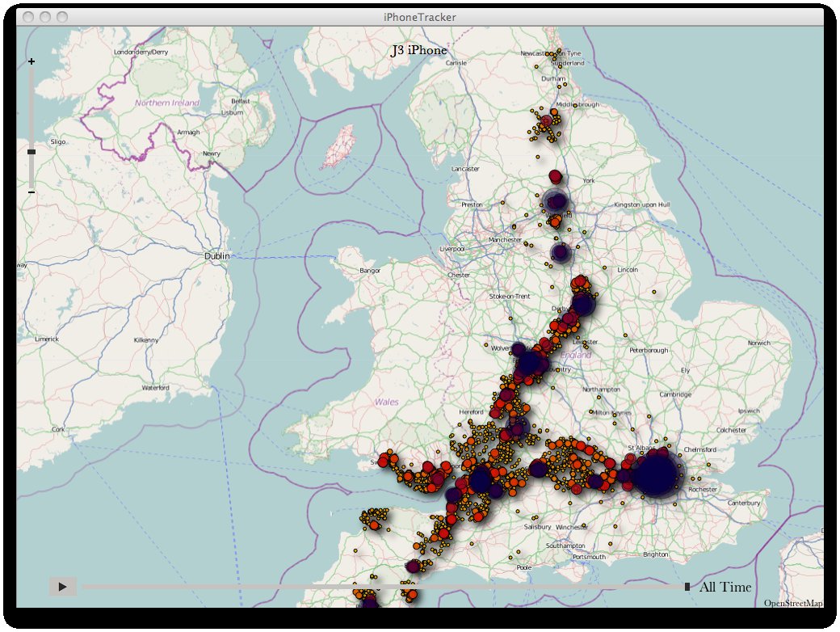Click the zoom slider handle
This screenshot has width=840, height=632.
[x=31, y=152]
